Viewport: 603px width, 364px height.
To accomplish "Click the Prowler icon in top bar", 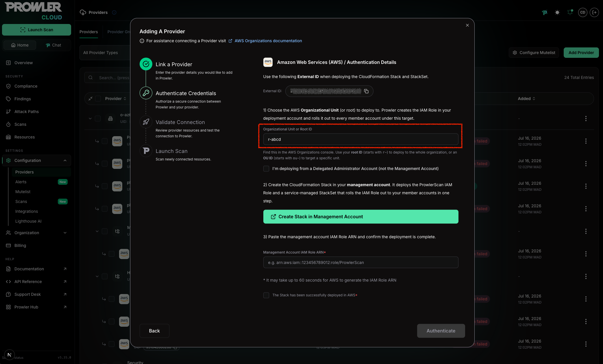I will pos(545,12).
